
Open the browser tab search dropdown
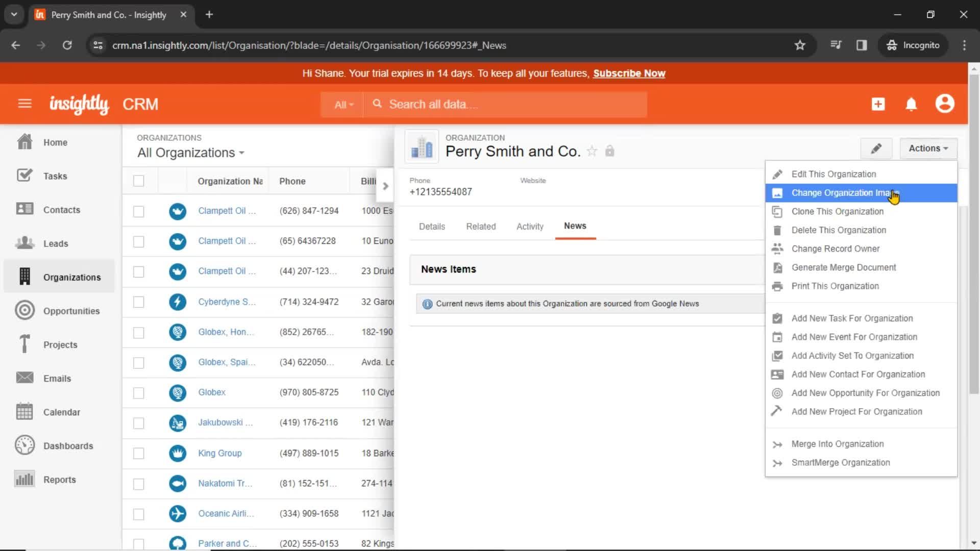pos(14,14)
